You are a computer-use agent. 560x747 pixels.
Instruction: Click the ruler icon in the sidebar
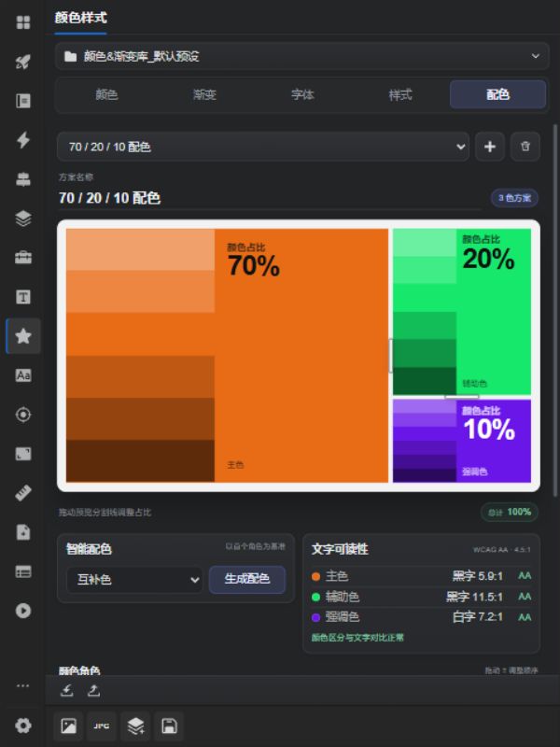[x=22, y=493]
